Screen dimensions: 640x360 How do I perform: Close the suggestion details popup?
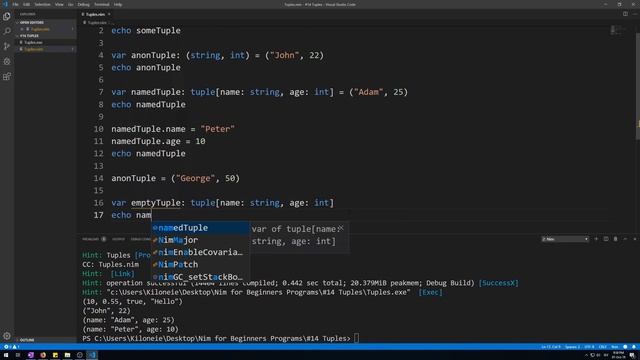click(341, 228)
